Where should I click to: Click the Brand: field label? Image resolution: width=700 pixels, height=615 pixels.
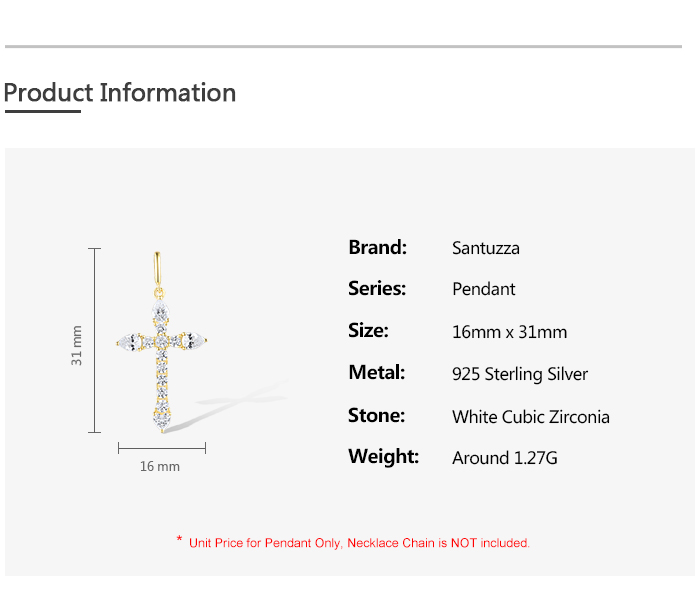coord(377,247)
